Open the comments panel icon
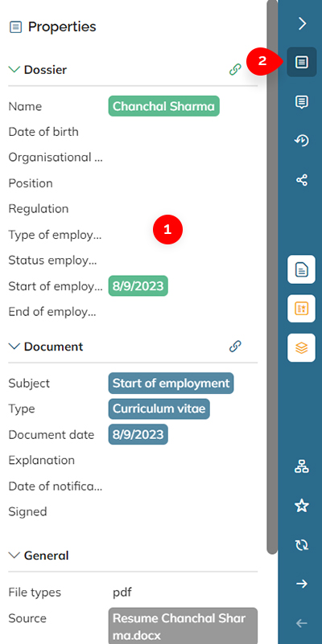 tap(301, 101)
